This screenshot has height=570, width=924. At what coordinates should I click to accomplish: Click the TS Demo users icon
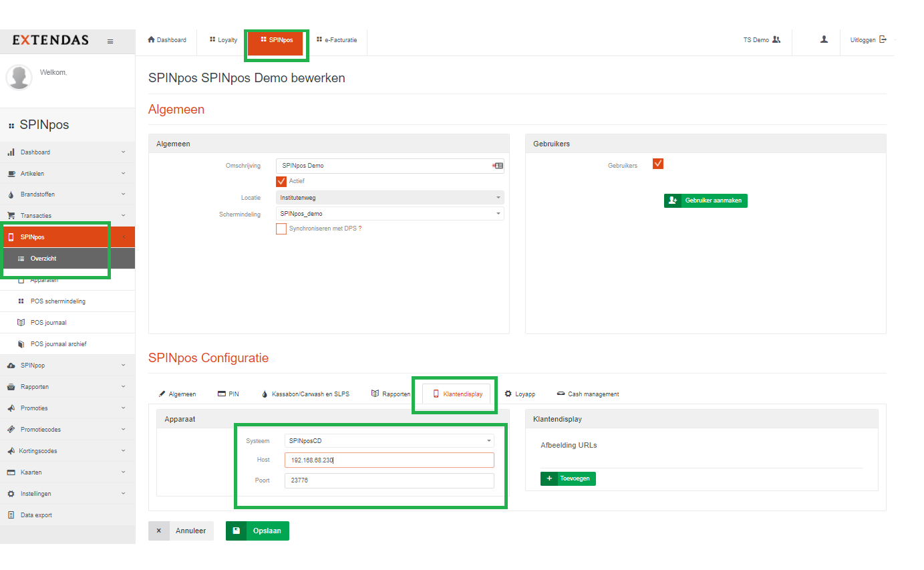pos(776,39)
